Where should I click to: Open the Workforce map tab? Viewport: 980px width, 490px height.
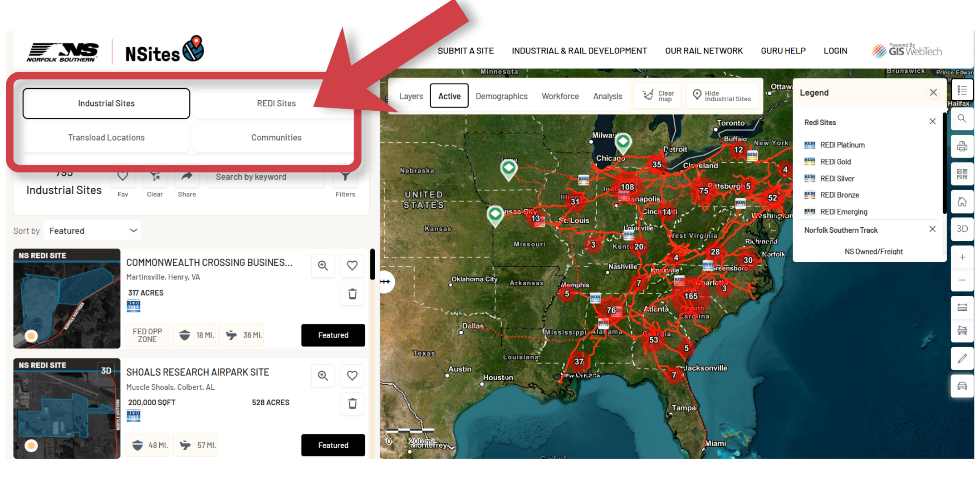point(560,96)
